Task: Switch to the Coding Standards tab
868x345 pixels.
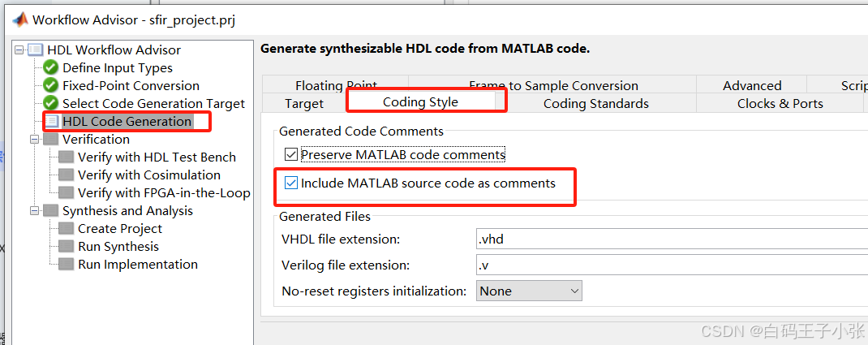Action: pos(595,103)
